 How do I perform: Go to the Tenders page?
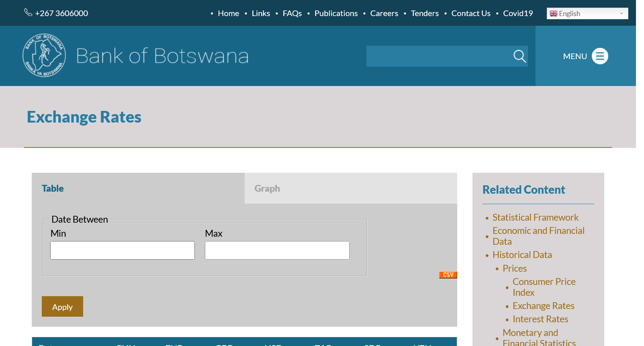tap(425, 13)
